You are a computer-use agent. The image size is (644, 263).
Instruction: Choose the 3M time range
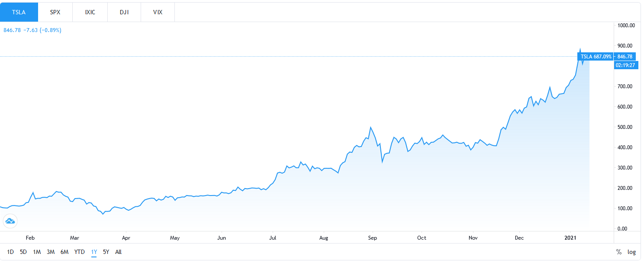(51, 252)
